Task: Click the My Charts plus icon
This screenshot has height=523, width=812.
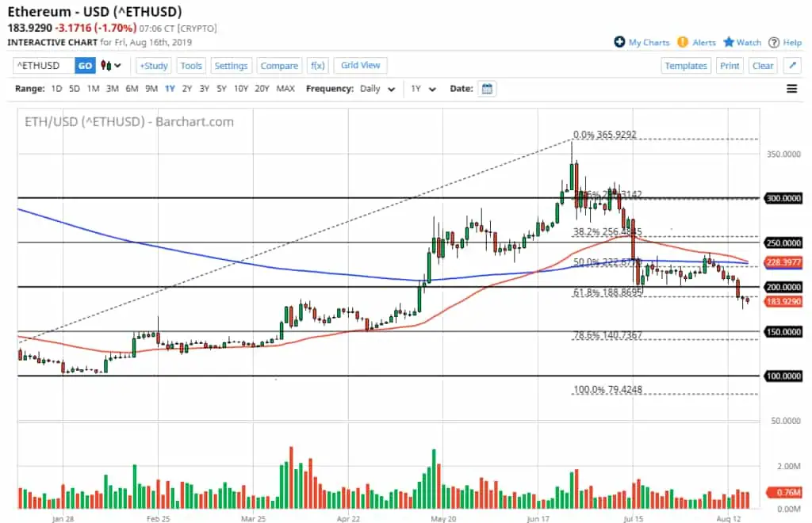Action: [x=619, y=42]
